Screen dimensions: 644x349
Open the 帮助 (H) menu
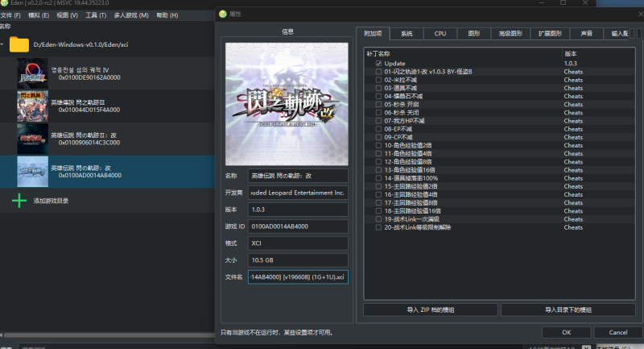[167, 15]
